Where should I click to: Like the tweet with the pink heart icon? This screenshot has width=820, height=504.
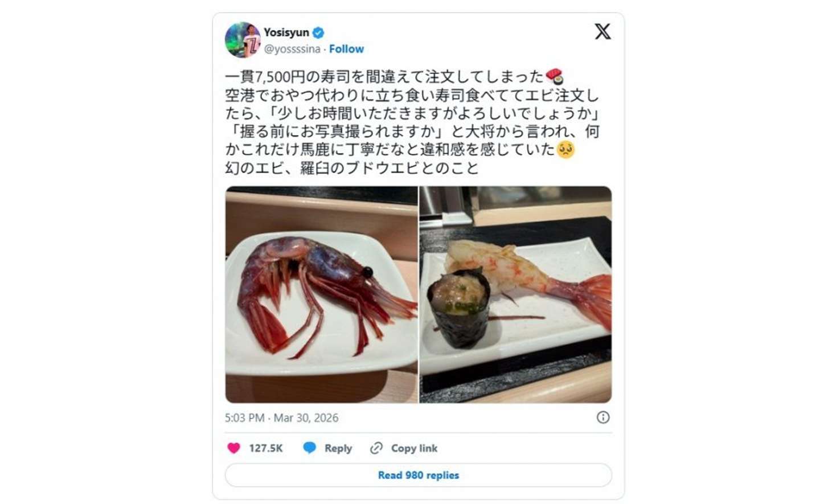(233, 448)
